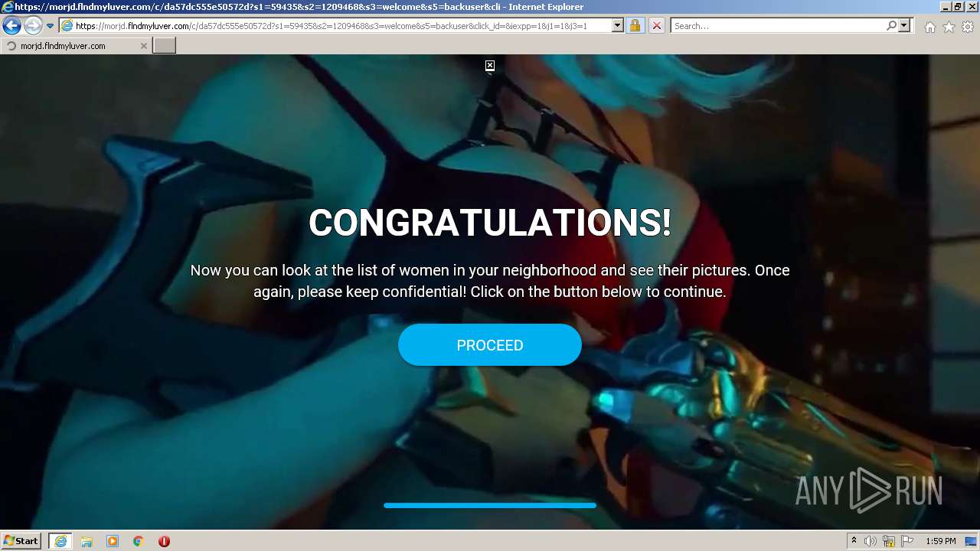
Task: Stop loading with the red X button
Action: coord(657,26)
